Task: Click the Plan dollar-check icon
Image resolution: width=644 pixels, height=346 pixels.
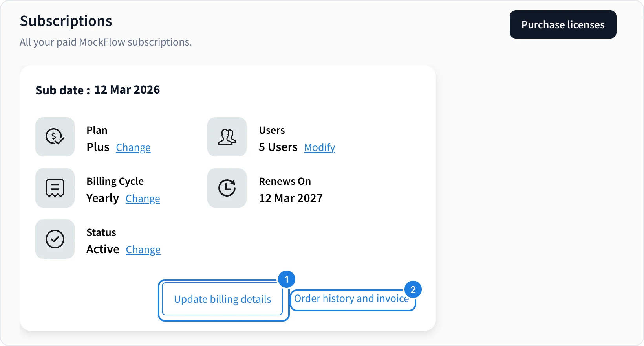Action: point(55,137)
